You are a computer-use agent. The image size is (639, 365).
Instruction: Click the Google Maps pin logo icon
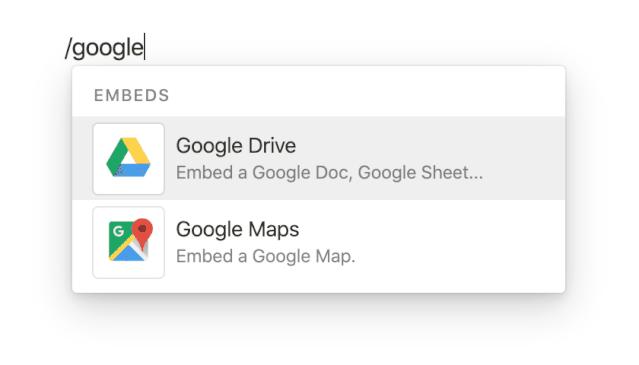click(x=130, y=240)
